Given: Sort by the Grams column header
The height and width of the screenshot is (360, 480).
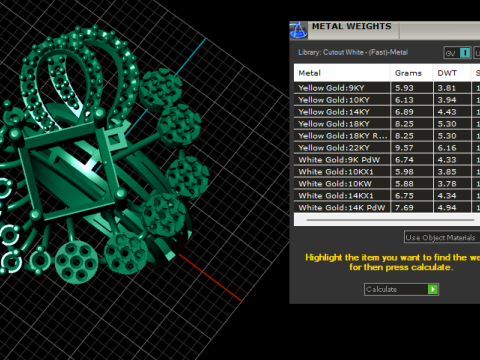Looking at the screenshot, I should click(411, 73).
